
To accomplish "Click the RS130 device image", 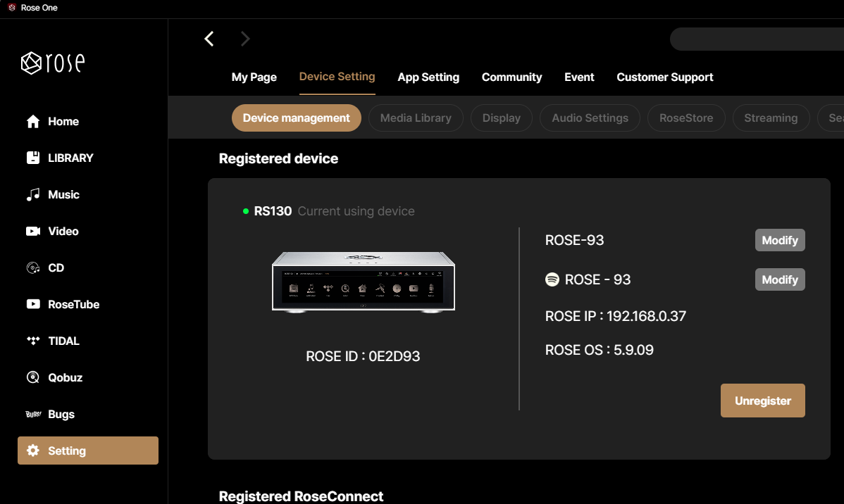I will pyautogui.click(x=364, y=280).
